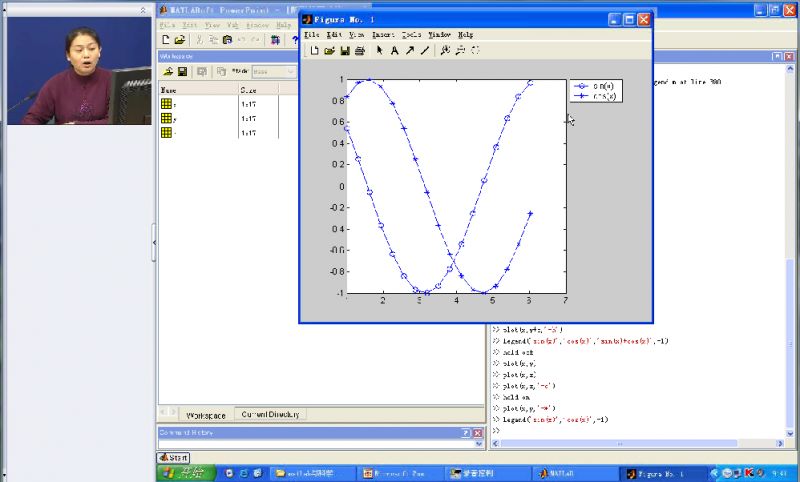Click the command window horizontal scrollbar
The width and height of the screenshot is (800, 482).
tap(620, 441)
